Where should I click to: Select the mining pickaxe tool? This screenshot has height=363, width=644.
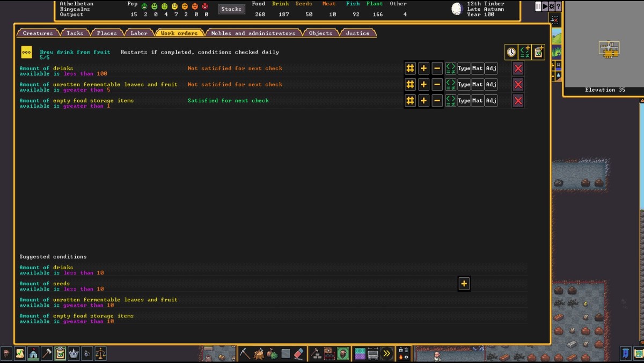[245, 353]
